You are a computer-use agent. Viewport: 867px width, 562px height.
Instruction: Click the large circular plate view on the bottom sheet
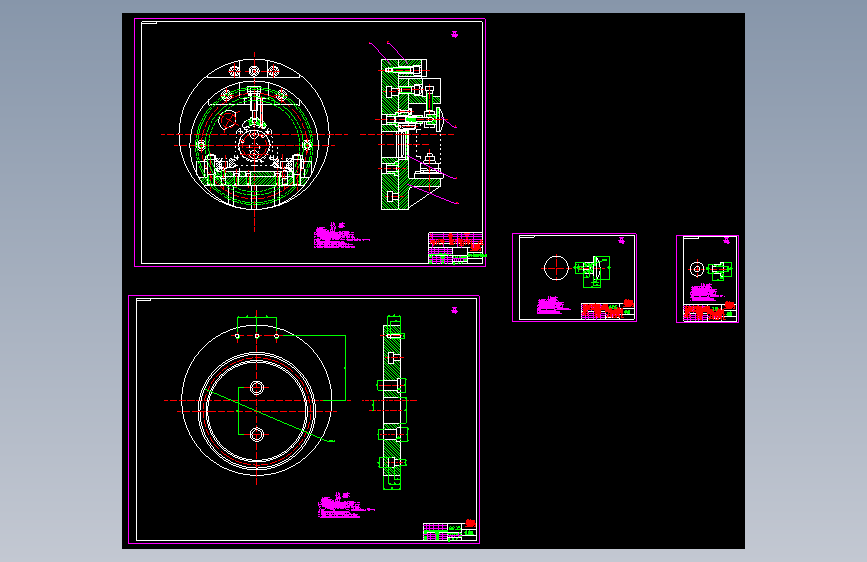[x=257, y=400]
